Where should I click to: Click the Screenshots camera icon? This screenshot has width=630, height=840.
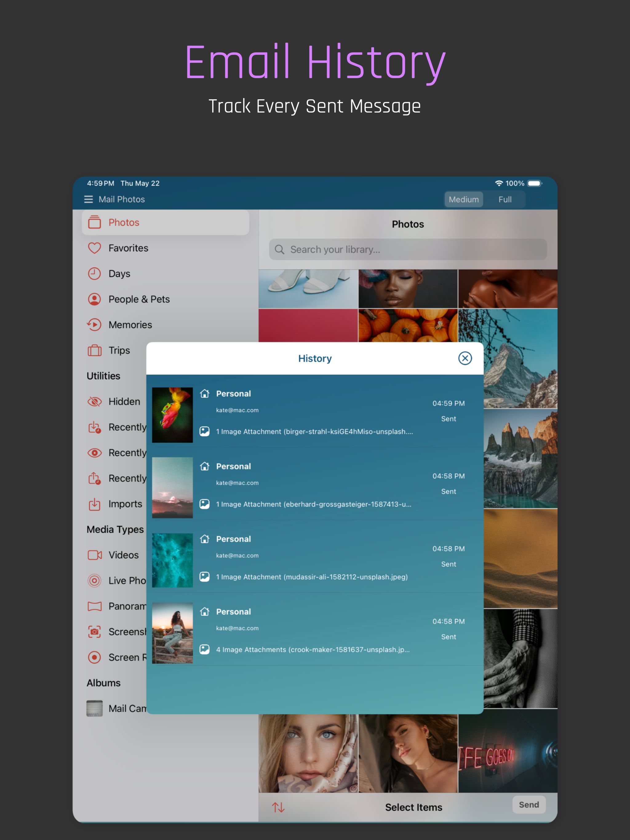(x=95, y=632)
